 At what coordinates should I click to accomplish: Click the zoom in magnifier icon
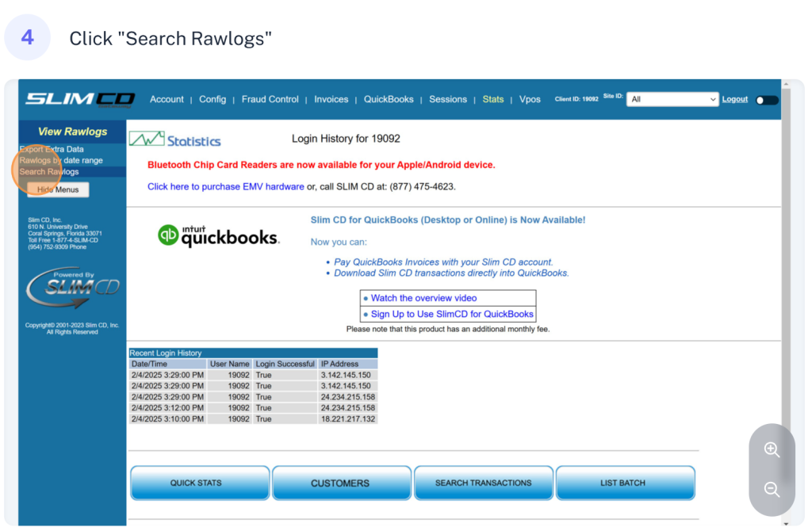[772, 449]
